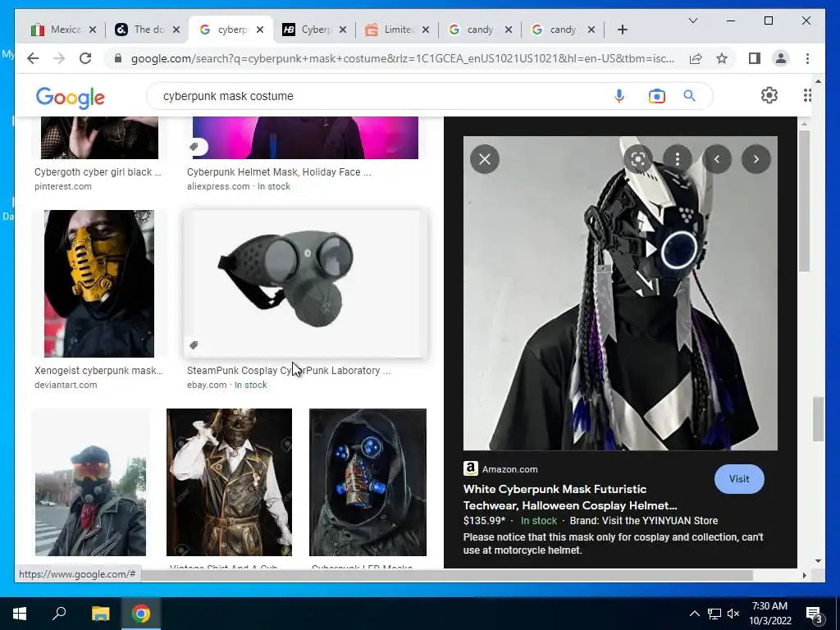The height and width of the screenshot is (630, 840).
Task: View site lock information icon
Action: 118,58
